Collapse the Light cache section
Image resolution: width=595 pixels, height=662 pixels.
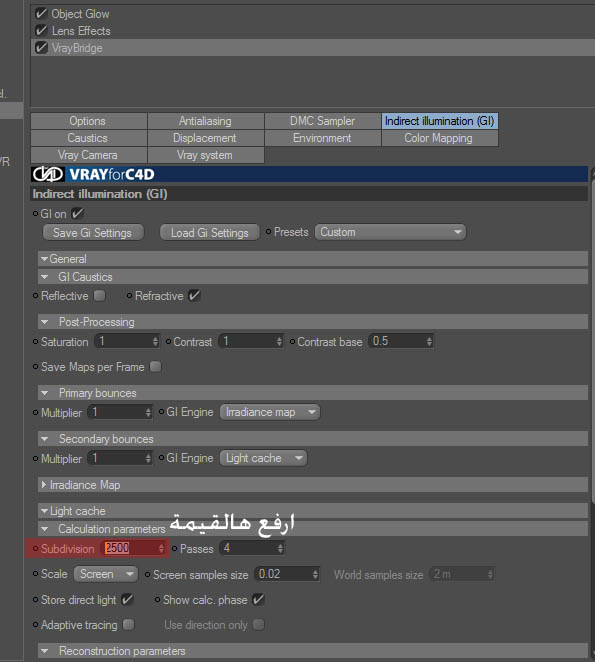[x=44, y=511]
